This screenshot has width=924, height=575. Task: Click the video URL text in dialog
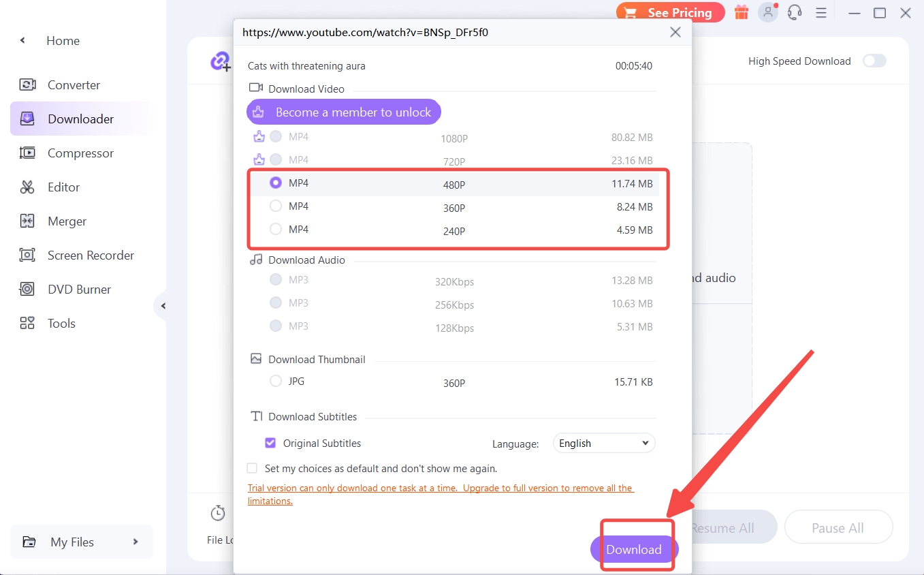[365, 32]
